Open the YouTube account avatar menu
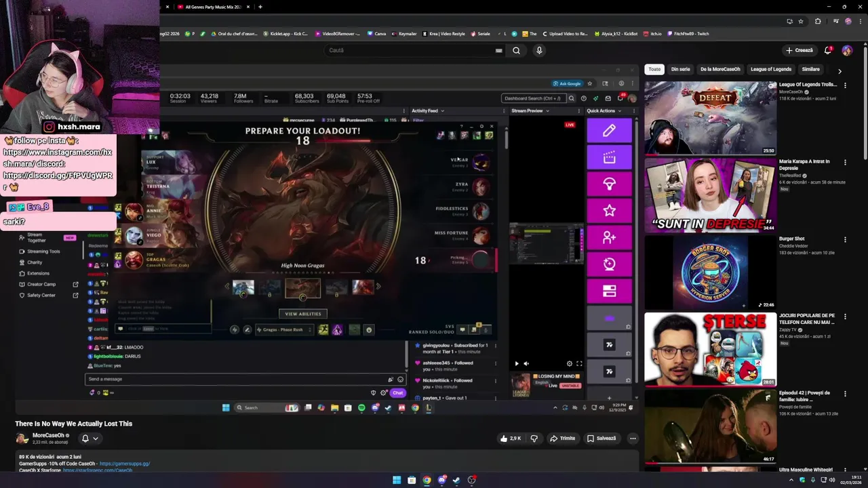Image resolution: width=868 pixels, height=488 pixels. tap(847, 50)
